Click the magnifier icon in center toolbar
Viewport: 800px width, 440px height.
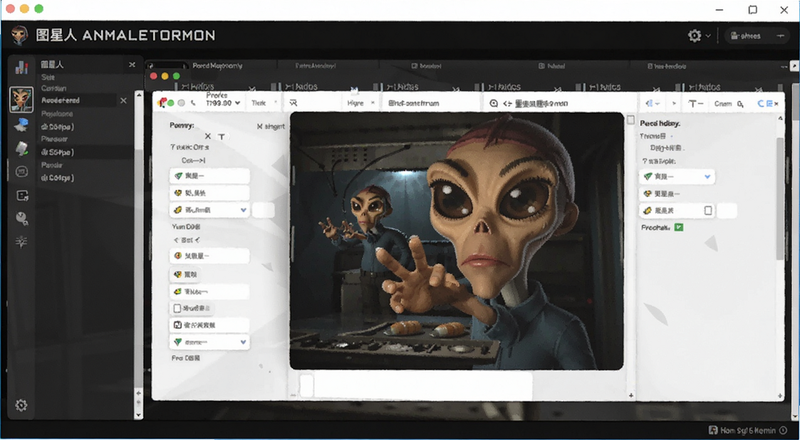click(493, 103)
